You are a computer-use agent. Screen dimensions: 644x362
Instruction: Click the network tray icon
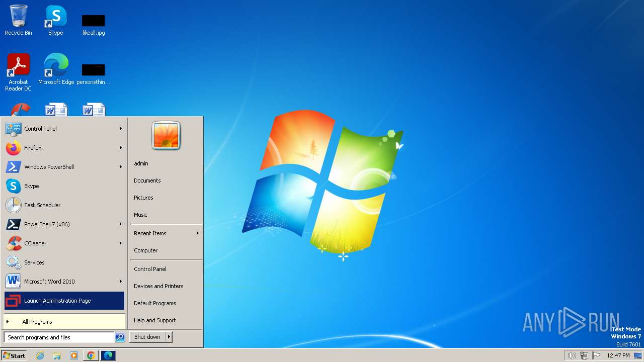click(584, 355)
